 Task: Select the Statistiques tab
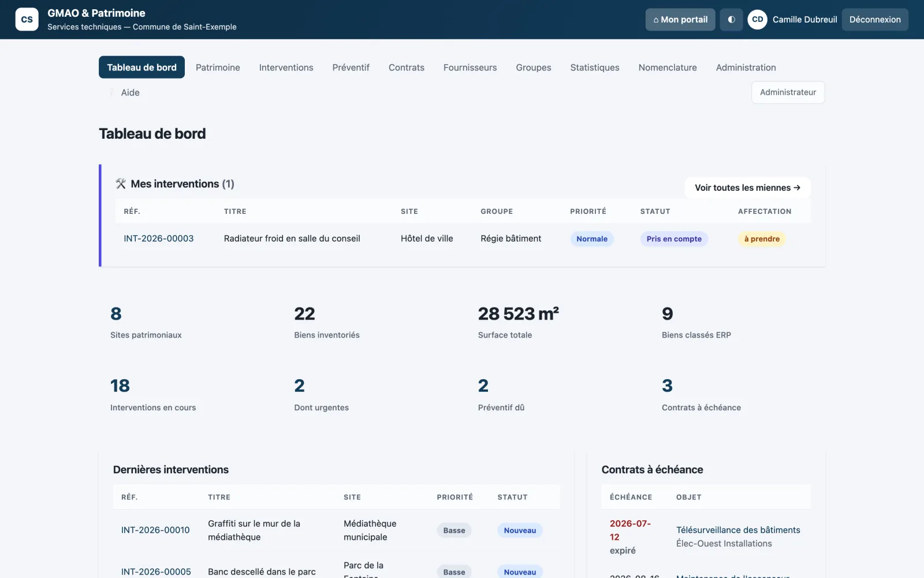pos(594,67)
